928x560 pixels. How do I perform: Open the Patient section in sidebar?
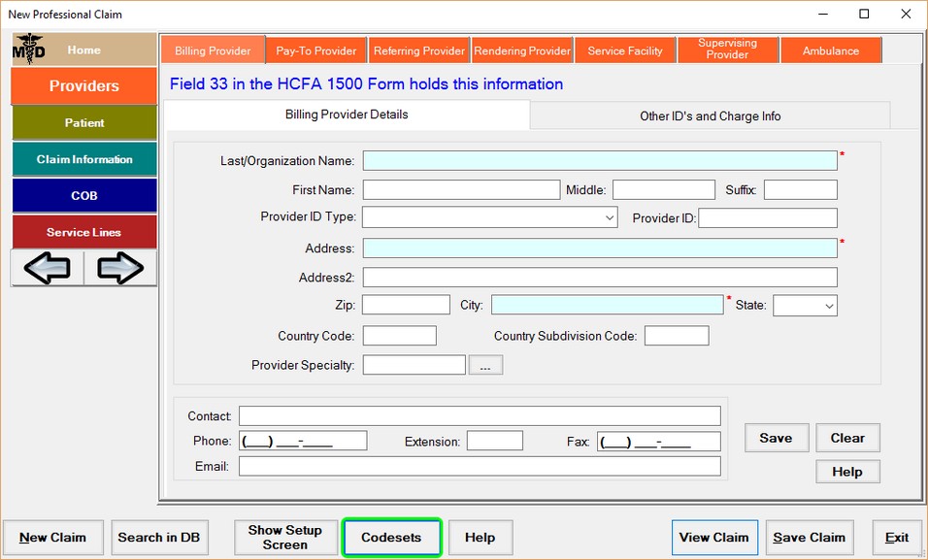click(x=84, y=123)
